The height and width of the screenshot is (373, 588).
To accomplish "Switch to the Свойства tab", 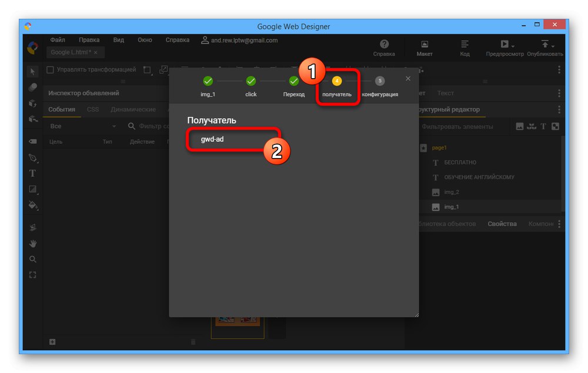I will coord(502,224).
